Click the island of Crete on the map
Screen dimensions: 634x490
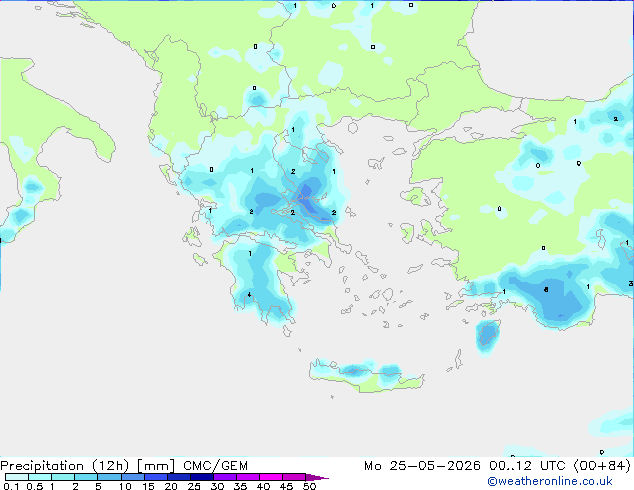tap(366, 375)
